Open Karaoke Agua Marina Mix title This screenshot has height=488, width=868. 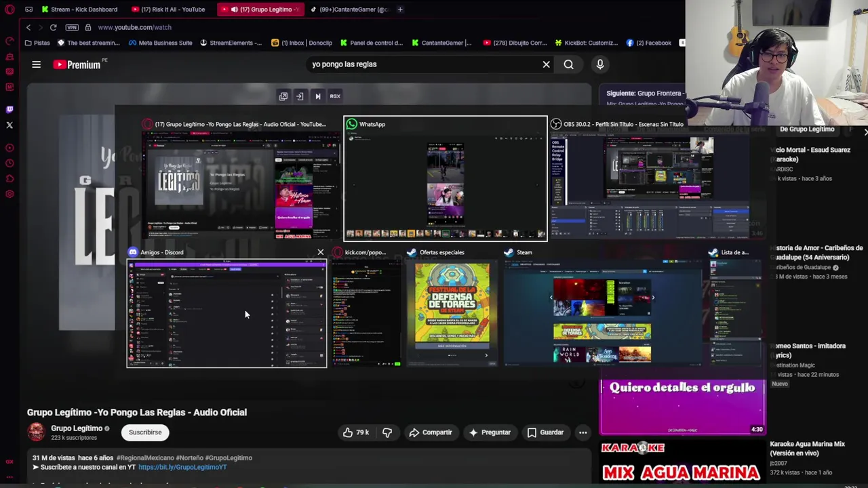pos(807,449)
